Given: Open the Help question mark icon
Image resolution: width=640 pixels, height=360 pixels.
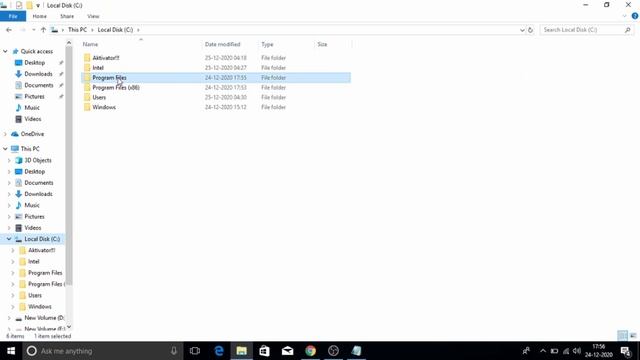Looking at the screenshot, I should tap(635, 16).
